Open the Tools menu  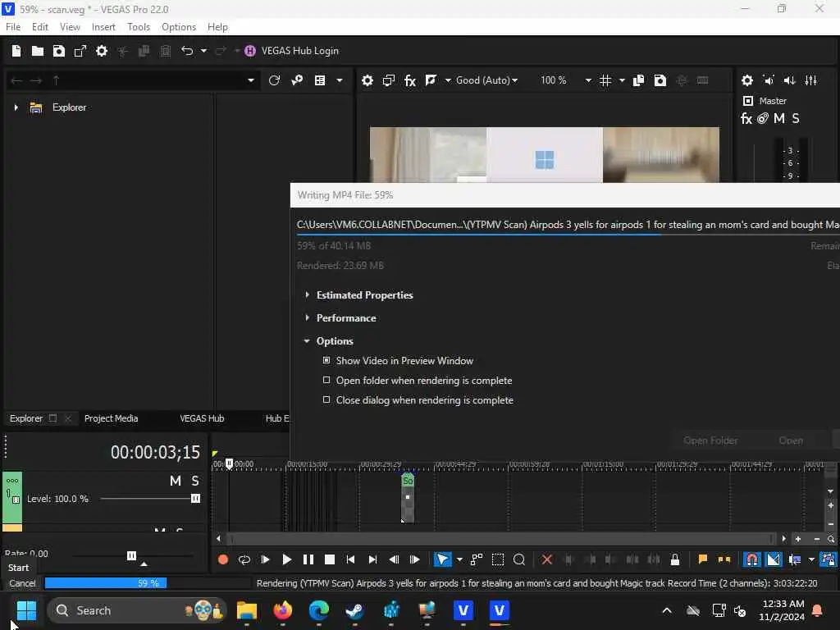(x=139, y=27)
